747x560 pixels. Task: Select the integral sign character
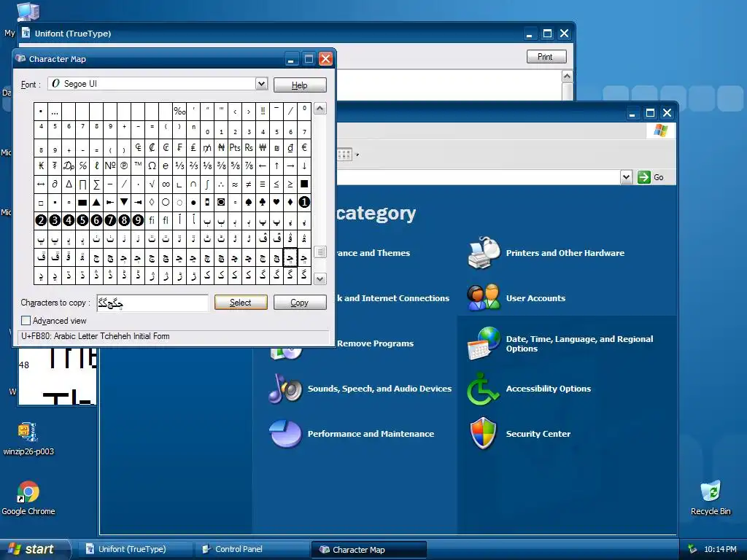(x=207, y=184)
